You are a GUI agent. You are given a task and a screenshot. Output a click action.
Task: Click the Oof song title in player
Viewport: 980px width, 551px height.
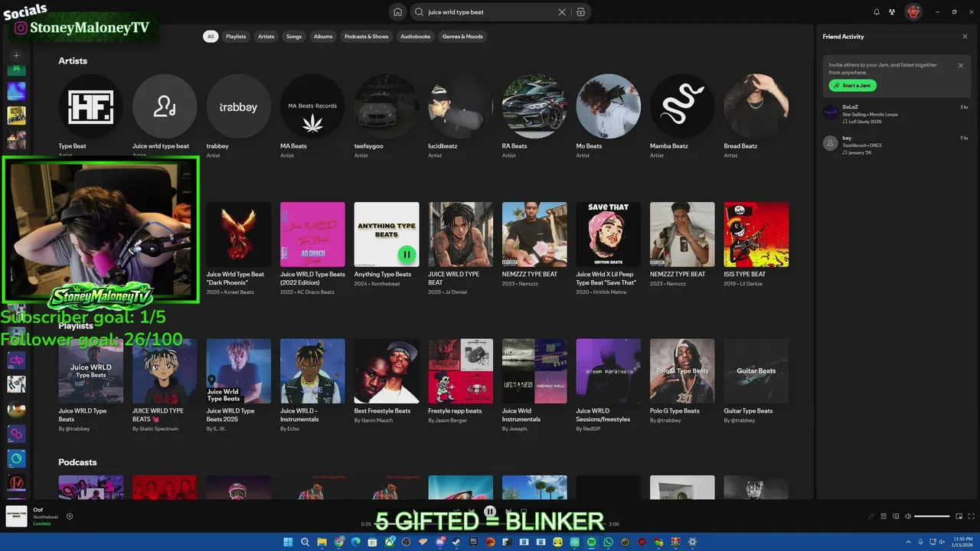[38, 510]
